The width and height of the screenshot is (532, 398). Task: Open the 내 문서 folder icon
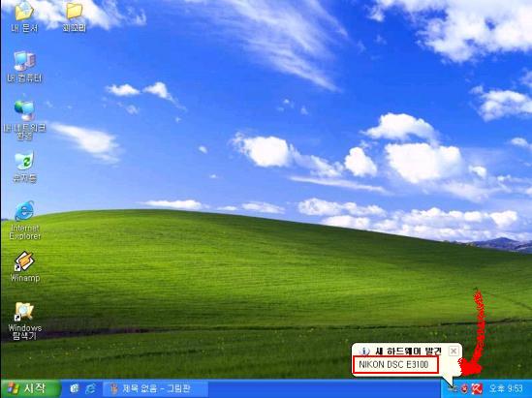[x=24, y=17]
